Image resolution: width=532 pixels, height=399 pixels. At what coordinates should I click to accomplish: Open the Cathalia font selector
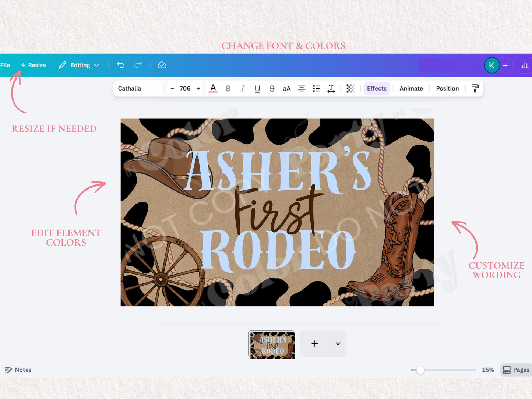point(139,88)
